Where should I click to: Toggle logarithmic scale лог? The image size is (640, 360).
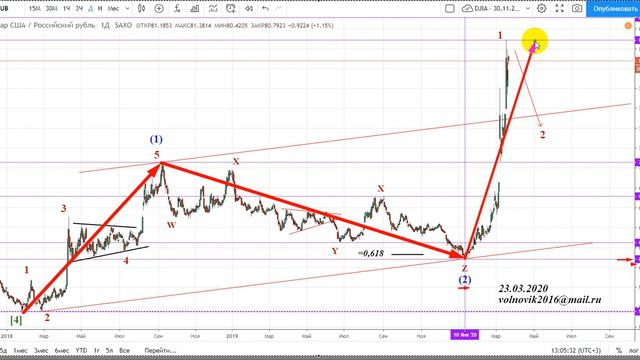(633, 351)
